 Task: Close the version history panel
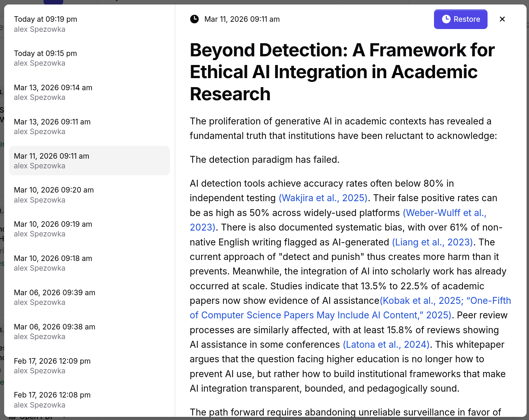point(502,19)
